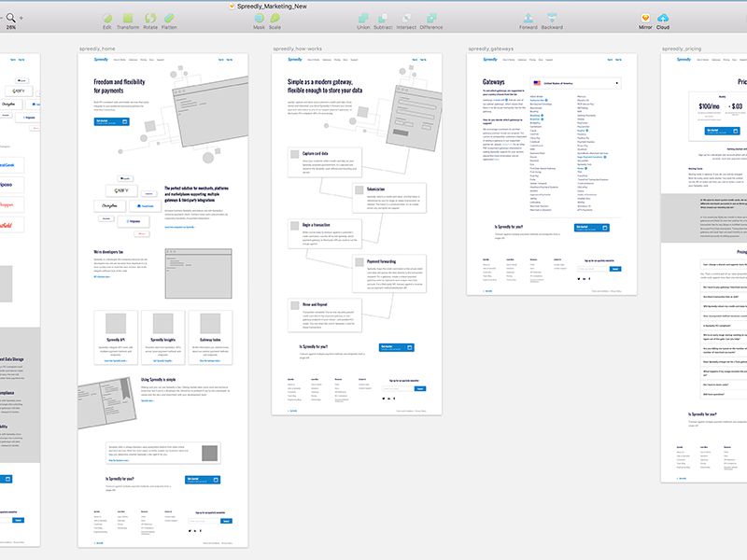Activate the Rotate tool
747x560 pixels.
point(149,18)
